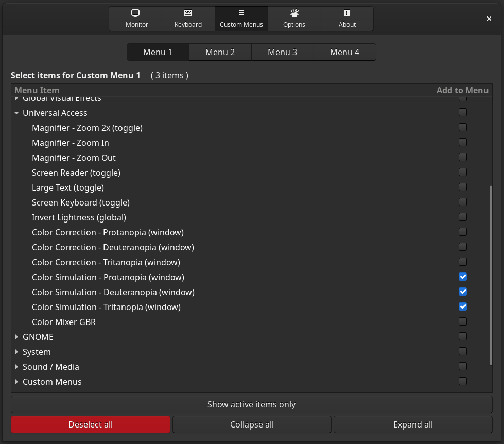Close the preferences window
504x444 pixels.
tap(489, 19)
